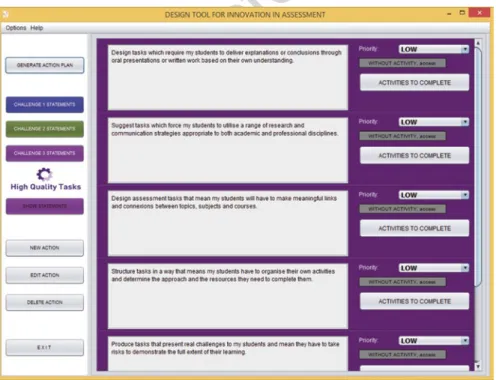Open Priority dropdown for real challenges statement

tap(434, 341)
